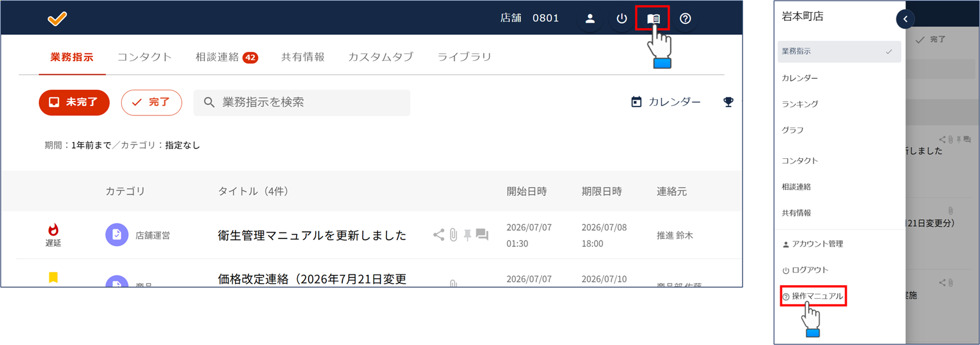This screenshot has width=980, height=345.
Task: Click the 岩本町店 store name heading
Action: click(802, 17)
